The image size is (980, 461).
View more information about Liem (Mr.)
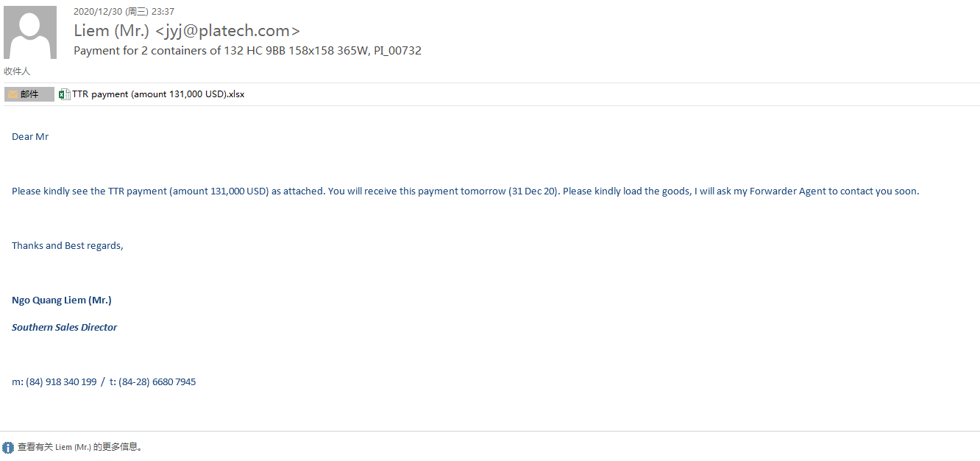point(79,447)
